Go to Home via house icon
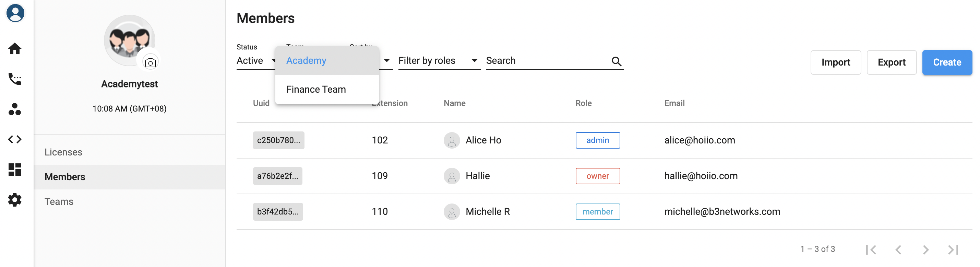Viewport: 980px width, 267px height. tap(15, 49)
